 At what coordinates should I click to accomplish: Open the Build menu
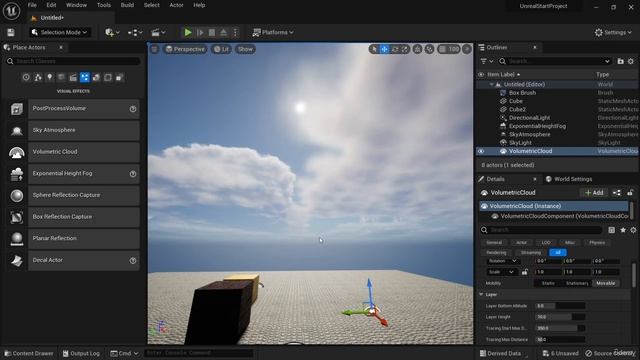pos(127,5)
